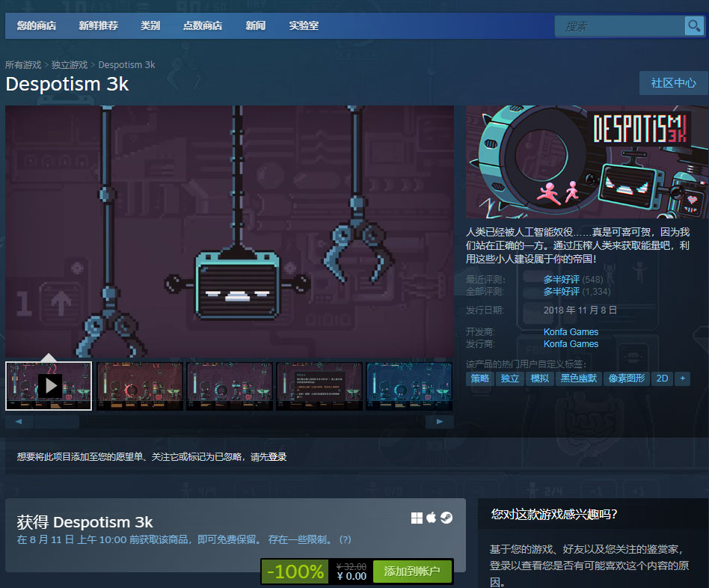The width and height of the screenshot is (709, 588).
Task: Open the 点数商店 menu item
Action: coord(203,25)
